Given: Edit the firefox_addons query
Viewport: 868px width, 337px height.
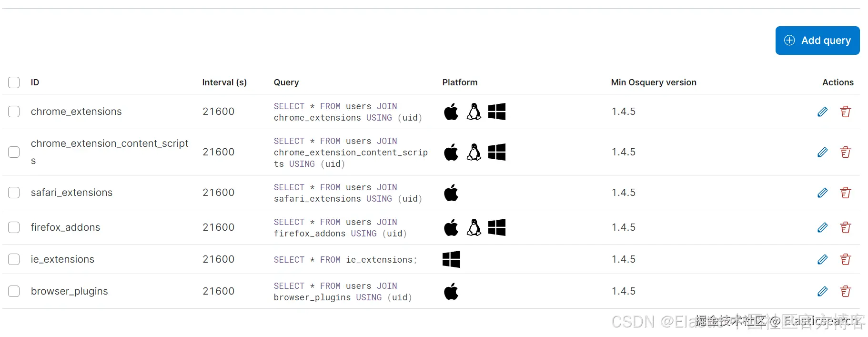Looking at the screenshot, I should 822,227.
